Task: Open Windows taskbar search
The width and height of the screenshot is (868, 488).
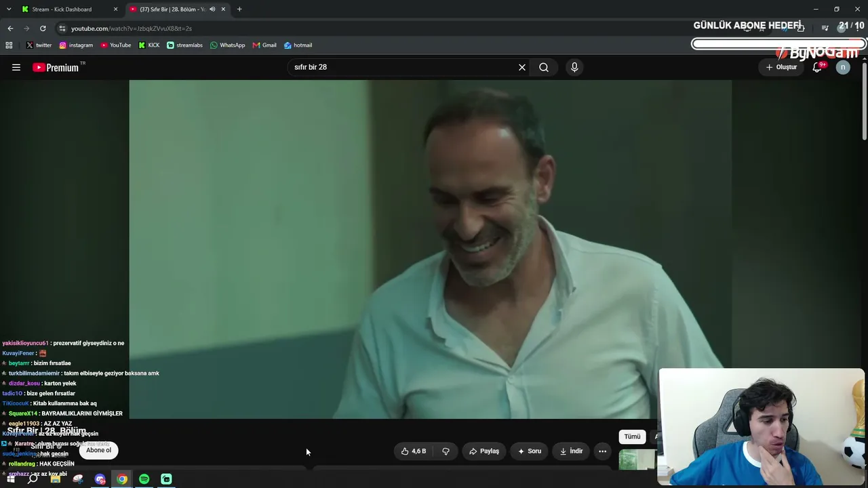Action: 33,479
